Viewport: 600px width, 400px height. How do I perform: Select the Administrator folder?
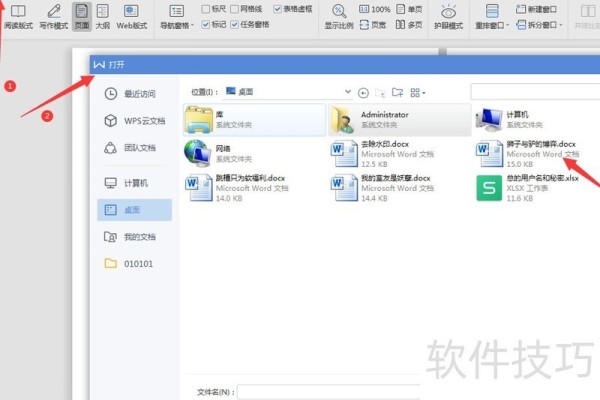[400, 120]
